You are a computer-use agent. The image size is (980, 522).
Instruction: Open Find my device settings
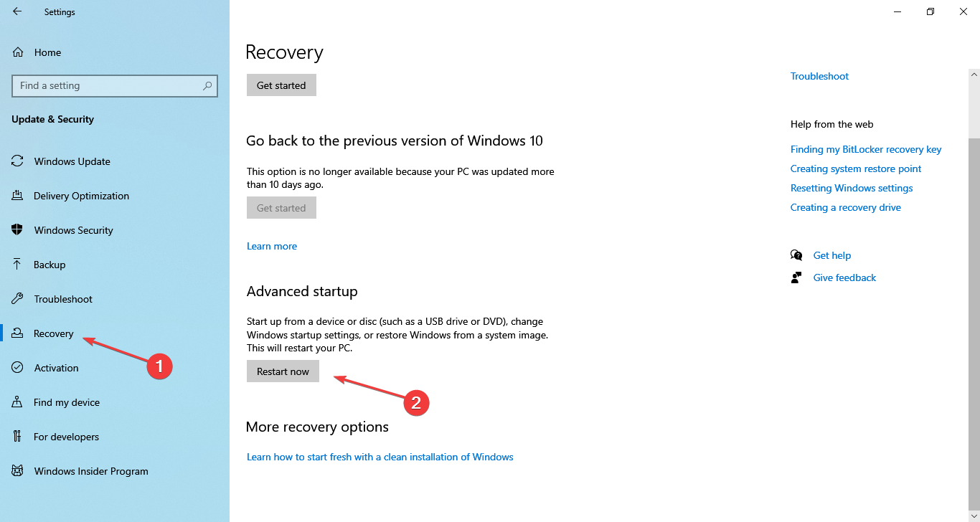tap(66, 402)
